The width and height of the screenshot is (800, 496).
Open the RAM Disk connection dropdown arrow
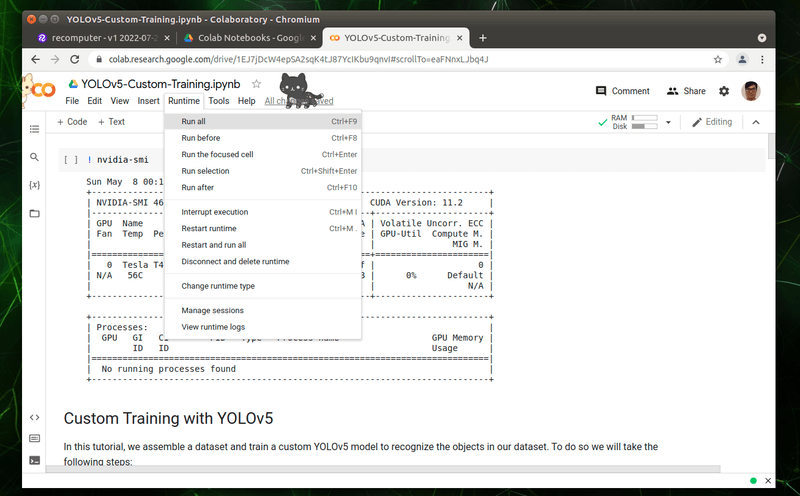click(668, 122)
